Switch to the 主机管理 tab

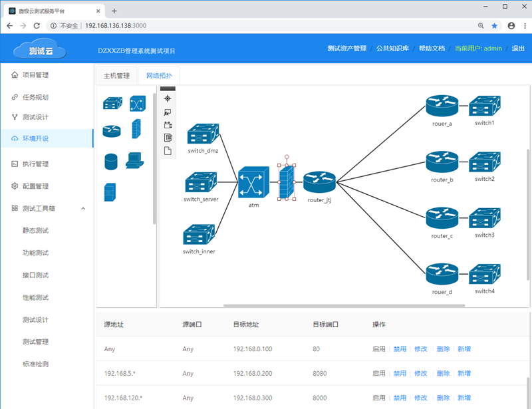tap(116, 76)
